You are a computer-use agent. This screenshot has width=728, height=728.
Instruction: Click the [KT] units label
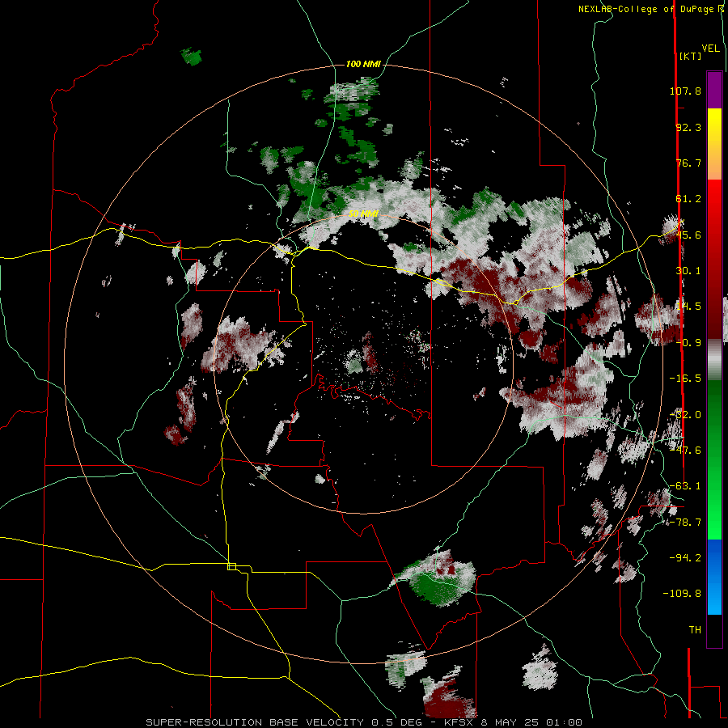tap(690, 56)
